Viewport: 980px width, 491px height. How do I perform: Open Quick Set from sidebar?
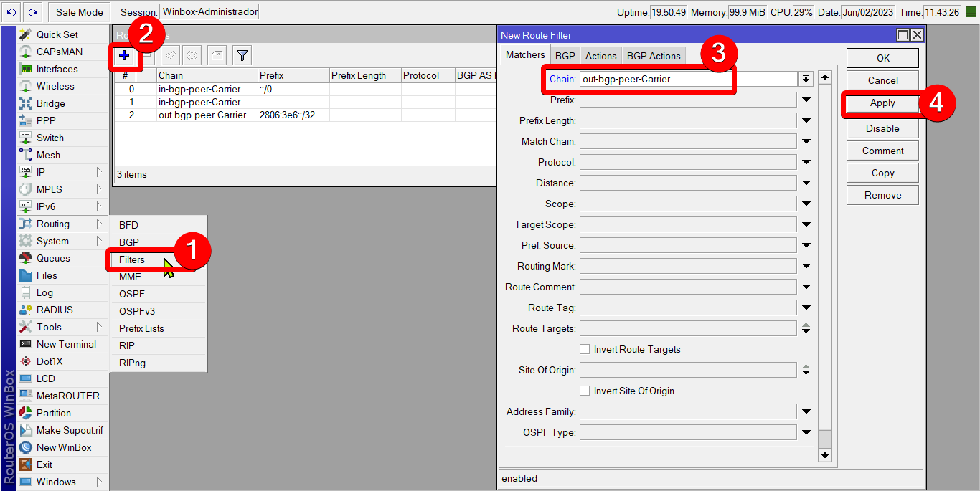57,34
